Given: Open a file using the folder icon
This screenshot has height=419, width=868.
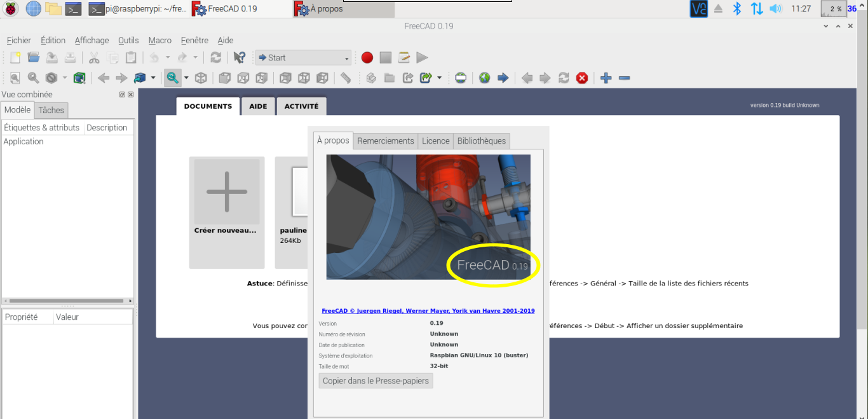Looking at the screenshot, I should (34, 58).
